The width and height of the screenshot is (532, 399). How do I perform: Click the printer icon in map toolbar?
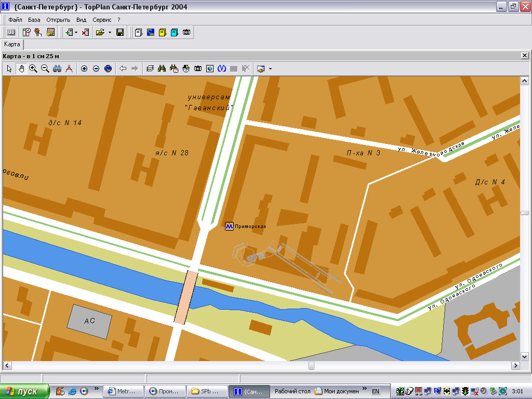pos(186,69)
